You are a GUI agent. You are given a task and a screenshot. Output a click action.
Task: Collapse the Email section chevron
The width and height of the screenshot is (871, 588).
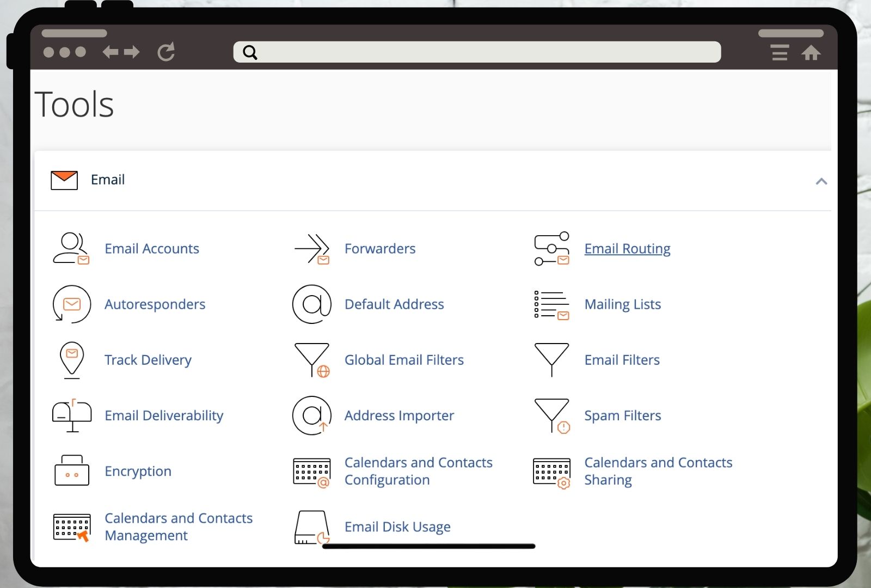pyautogui.click(x=821, y=181)
